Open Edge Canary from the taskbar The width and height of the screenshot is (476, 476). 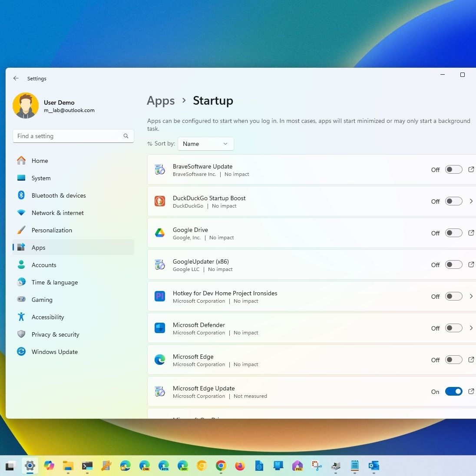pyautogui.click(x=145, y=466)
